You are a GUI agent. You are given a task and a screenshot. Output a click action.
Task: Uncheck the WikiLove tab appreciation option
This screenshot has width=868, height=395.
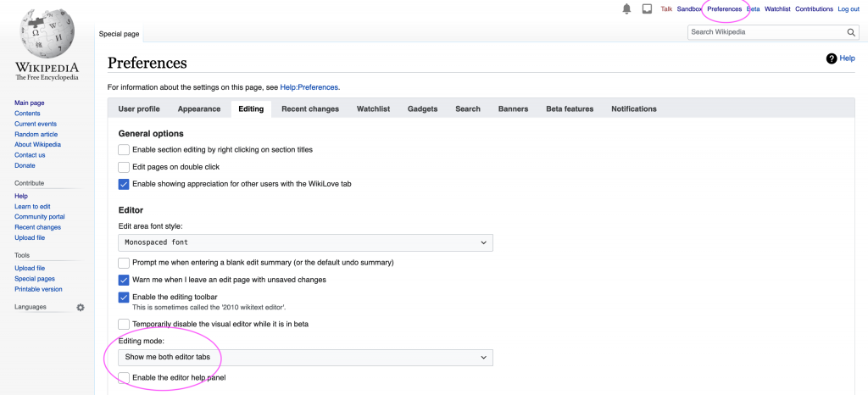[x=124, y=184]
